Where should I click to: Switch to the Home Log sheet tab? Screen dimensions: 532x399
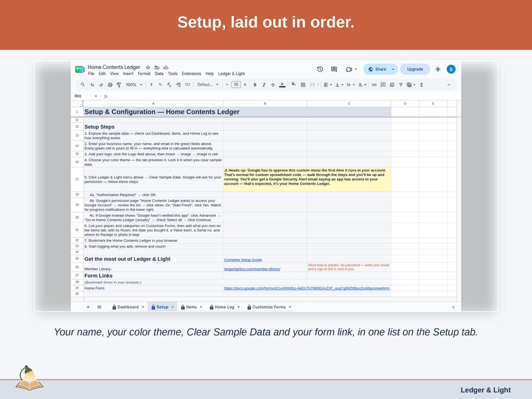click(224, 307)
